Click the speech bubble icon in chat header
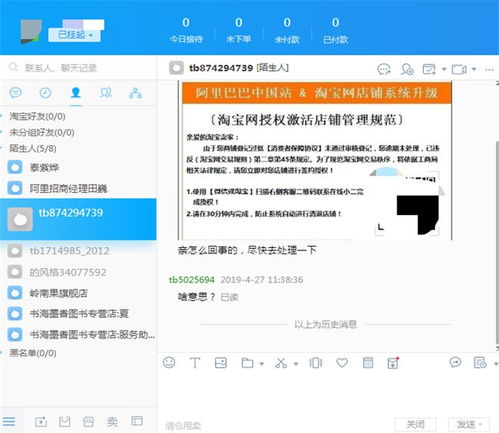 pos(384,69)
